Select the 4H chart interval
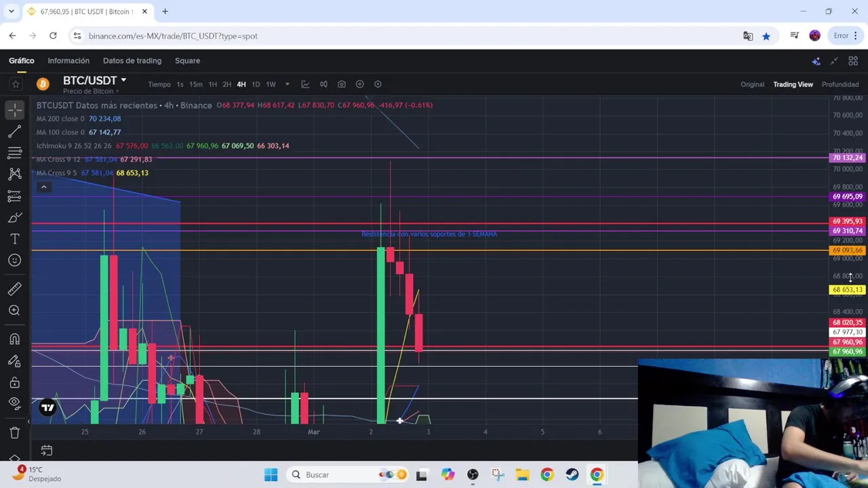This screenshot has width=868, height=488. pyautogui.click(x=241, y=85)
